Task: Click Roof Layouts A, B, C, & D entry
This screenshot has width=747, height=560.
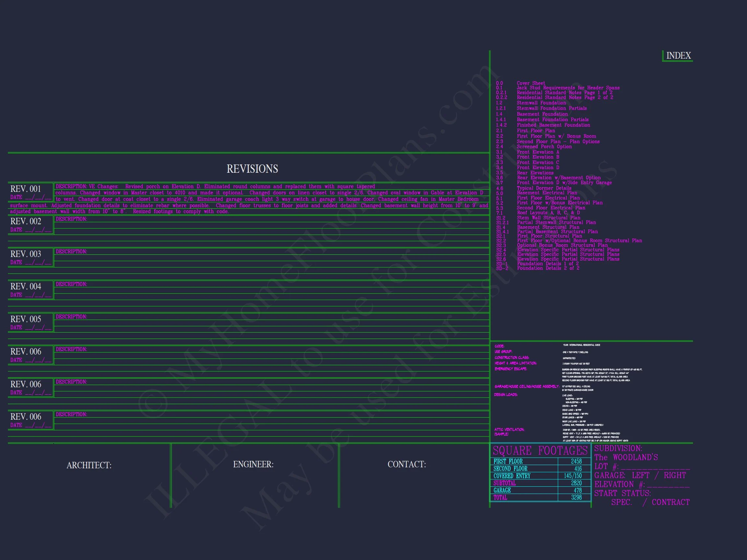Action: (x=548, y=213)
